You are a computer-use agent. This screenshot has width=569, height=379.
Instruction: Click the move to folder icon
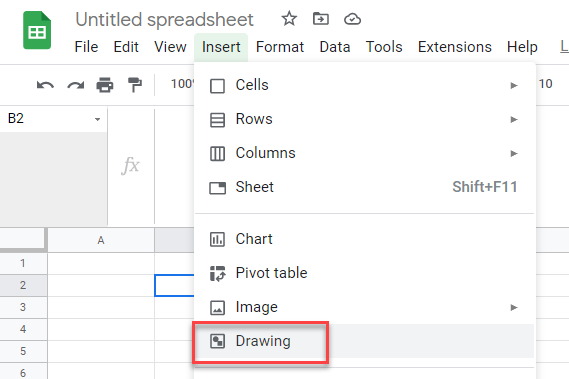click(321, 19)
